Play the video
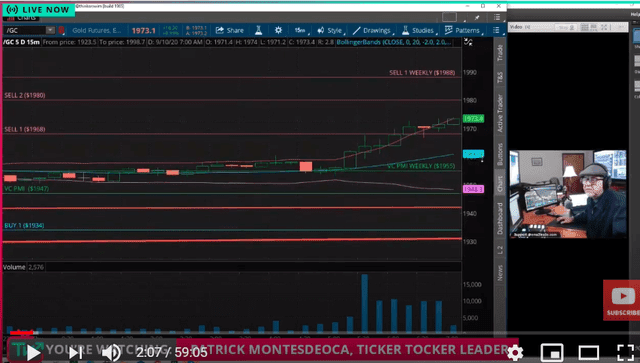Screen dimensions: 640x363 pyautogui.click(x=33, y=353)
